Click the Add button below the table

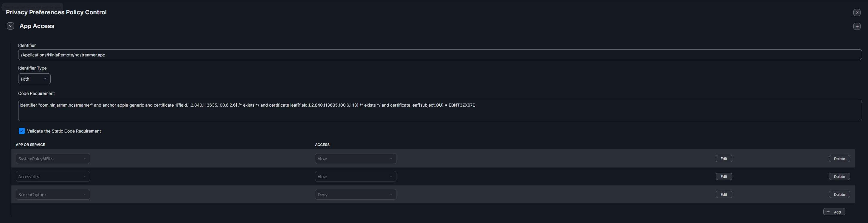point(834,212)
